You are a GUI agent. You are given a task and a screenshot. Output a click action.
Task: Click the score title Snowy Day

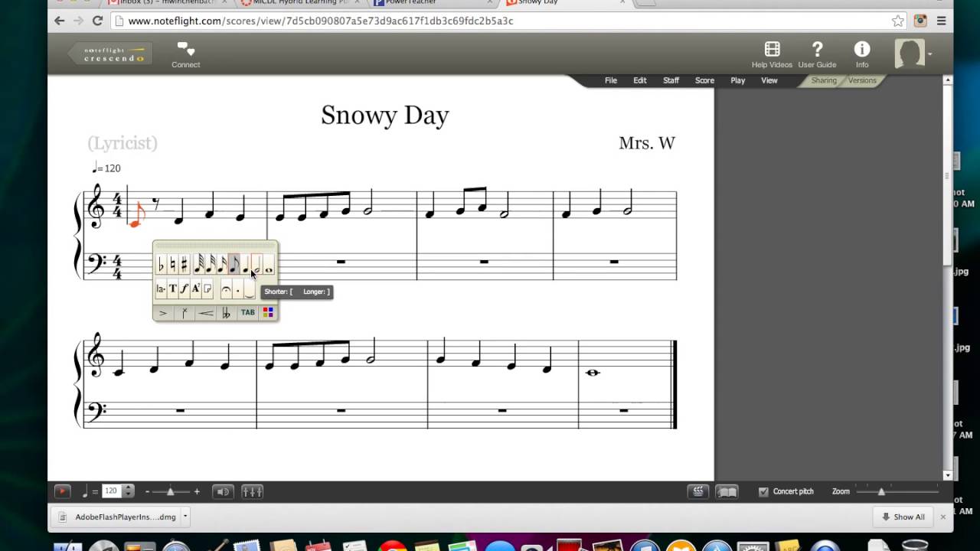pos(385,115)
